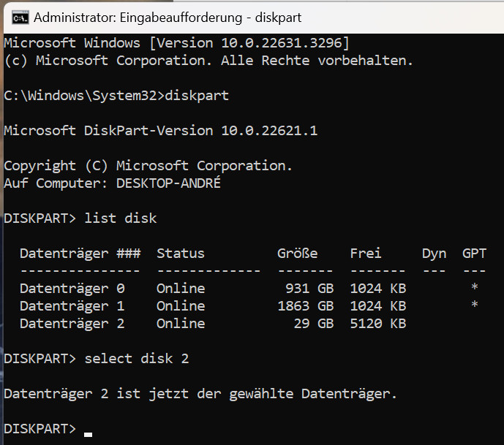Click the 'GPT' column header
Screen dimensions: 504x445
point(474,254)
